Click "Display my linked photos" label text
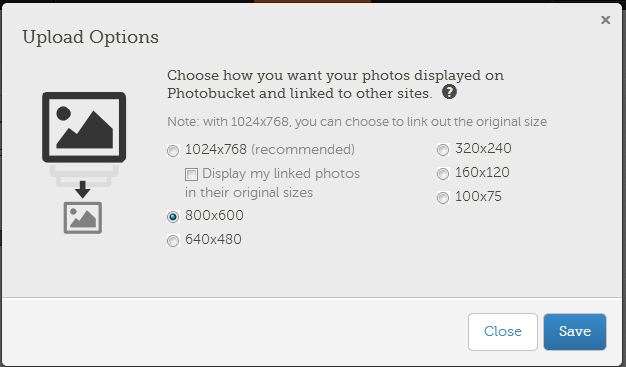This screenshot has height=367, width=626. (281, 174)
